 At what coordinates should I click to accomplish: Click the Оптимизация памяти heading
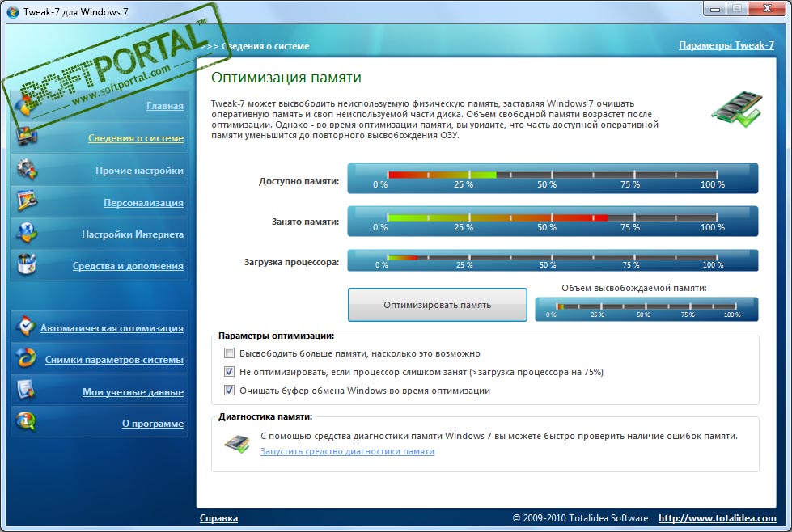click(x=286, y=78)
